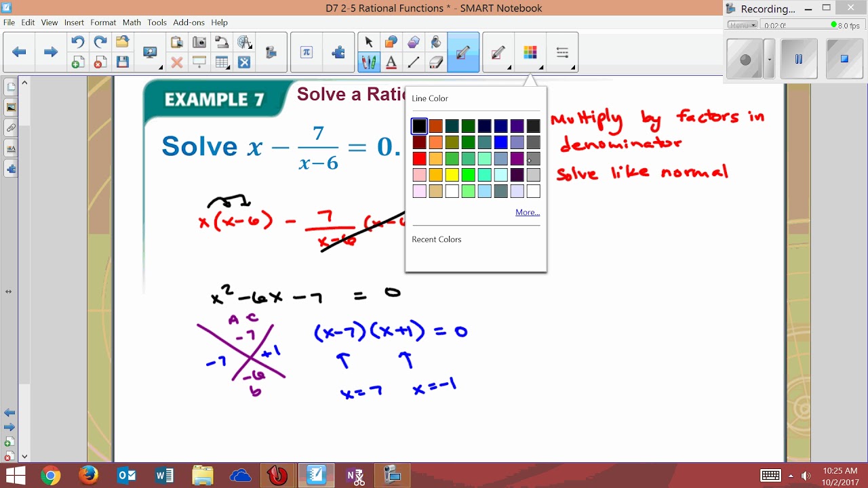This screenshot has width=868, height=488.
Task: Open the Add-ons menu
Action: [189, 22]
